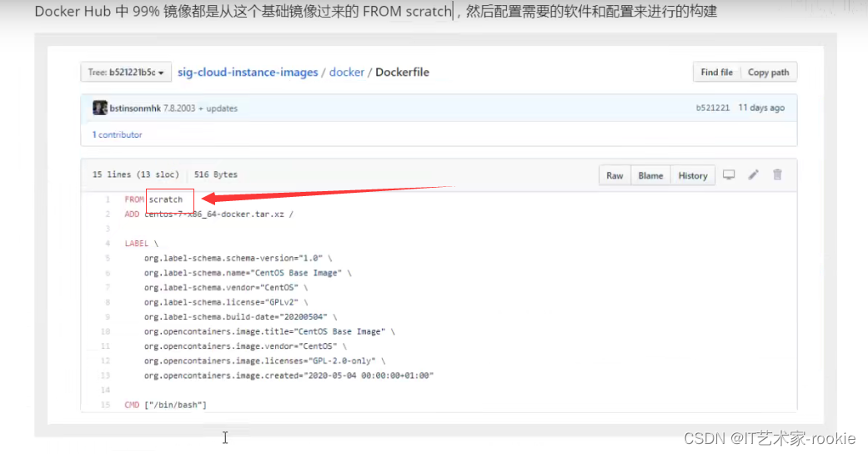
Task: Open bstinsonmhk author avatar
Action: 100,108
